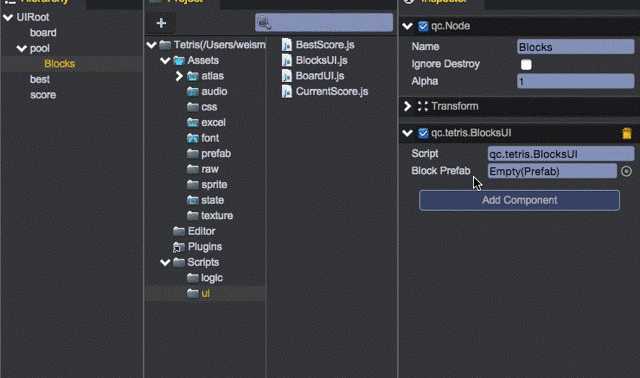Select the atlas folder icon
Image resolution: width=640 pixels, height=378 pixels.
pyautogui.click(x=193, y=76)
